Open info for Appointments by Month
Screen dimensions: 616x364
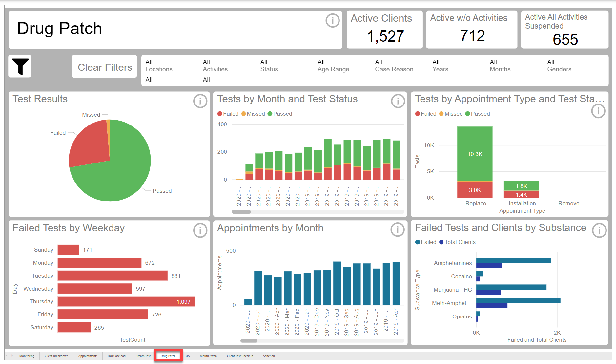point(397,230)
